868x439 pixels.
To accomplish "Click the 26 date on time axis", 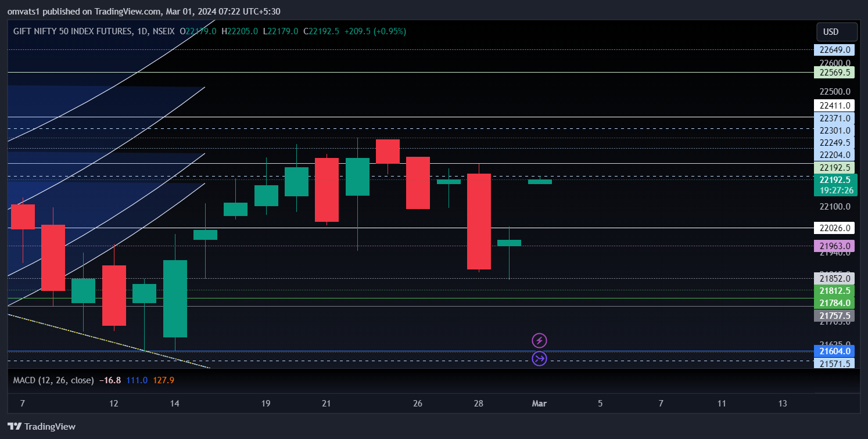I will coord(418,404).
